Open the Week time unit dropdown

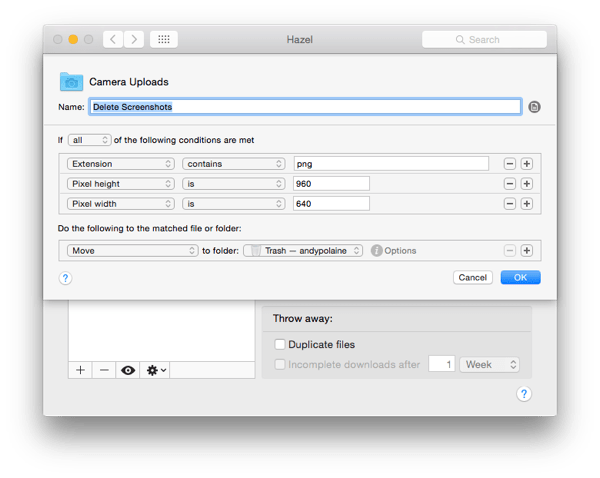click(489, 364)
